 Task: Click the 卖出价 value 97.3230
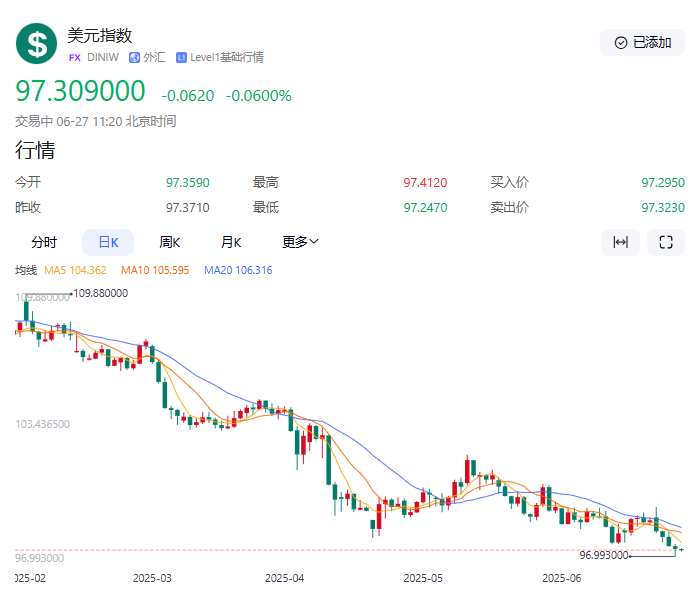[x=663, y=208]
